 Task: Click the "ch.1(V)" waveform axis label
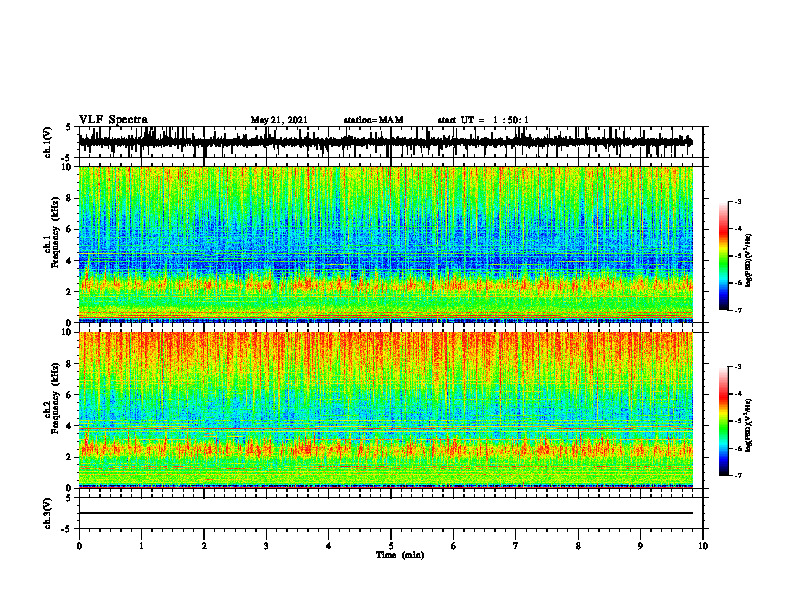click(47, 142)
